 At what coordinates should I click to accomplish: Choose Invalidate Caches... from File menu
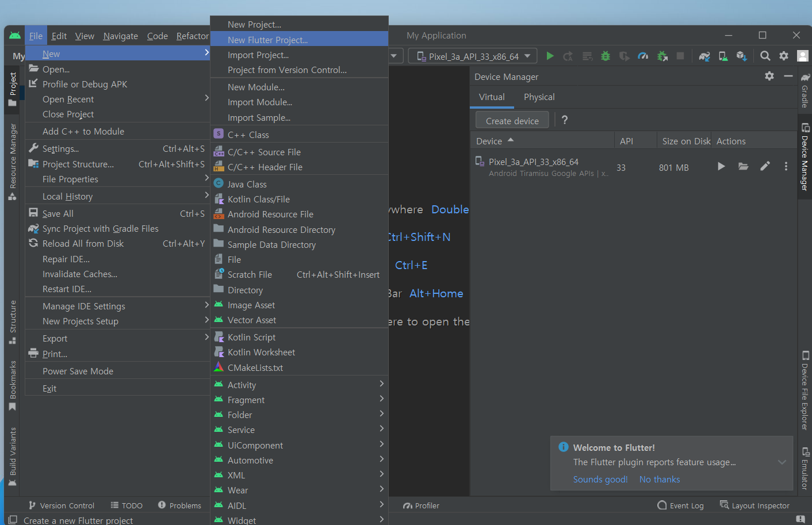click(x=117, y=274)
